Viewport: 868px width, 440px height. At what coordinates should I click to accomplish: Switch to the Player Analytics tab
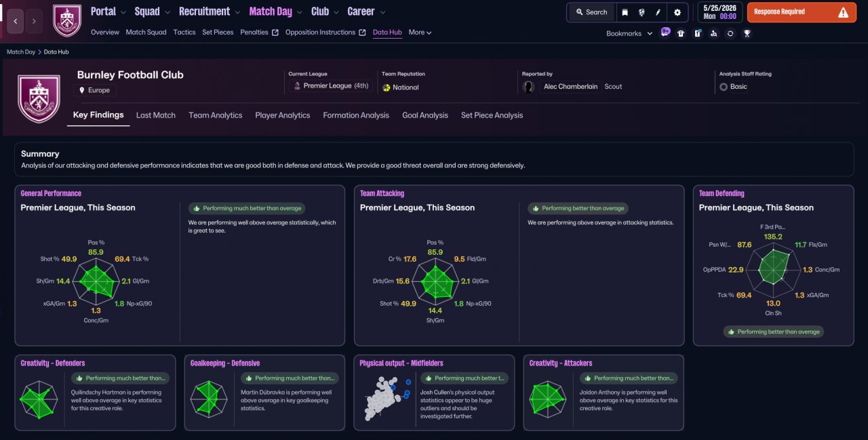pos(283,115)
